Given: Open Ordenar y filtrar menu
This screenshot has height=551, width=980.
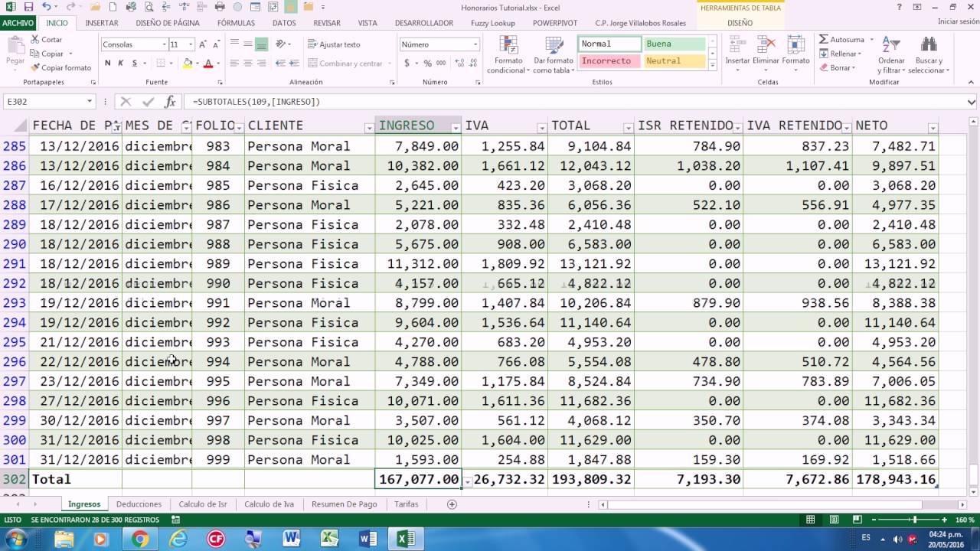Looking at the screenshot, I should point(891,54).
